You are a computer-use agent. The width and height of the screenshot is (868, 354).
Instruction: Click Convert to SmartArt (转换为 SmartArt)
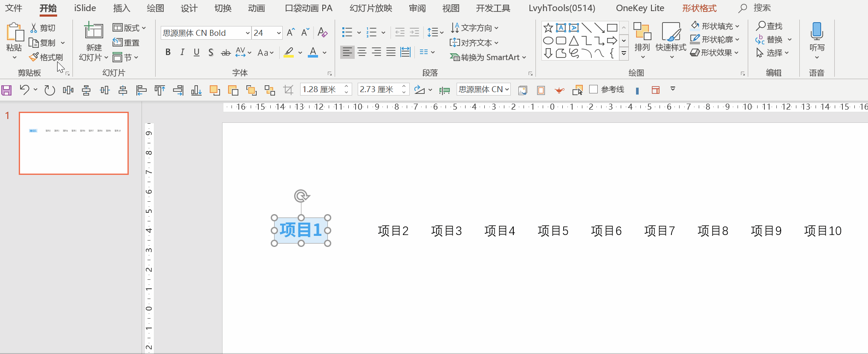[488, 57]
